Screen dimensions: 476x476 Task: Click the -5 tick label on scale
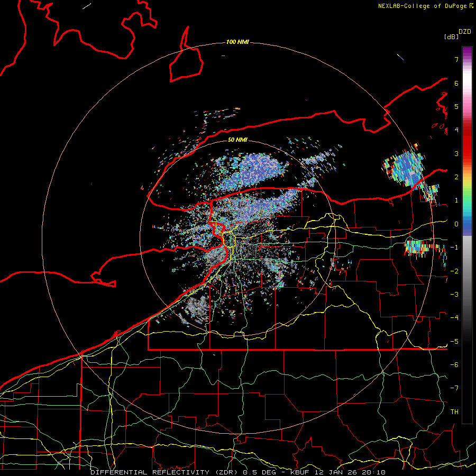tap(454, 342)
